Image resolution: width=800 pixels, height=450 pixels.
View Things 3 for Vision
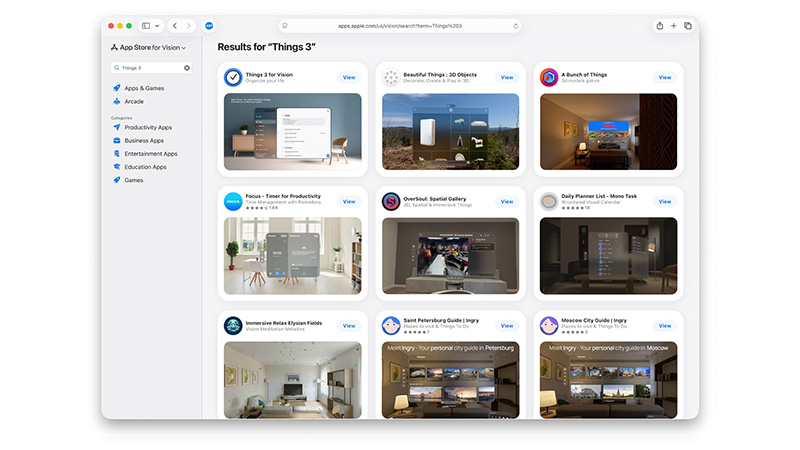[x=349, y=78]
